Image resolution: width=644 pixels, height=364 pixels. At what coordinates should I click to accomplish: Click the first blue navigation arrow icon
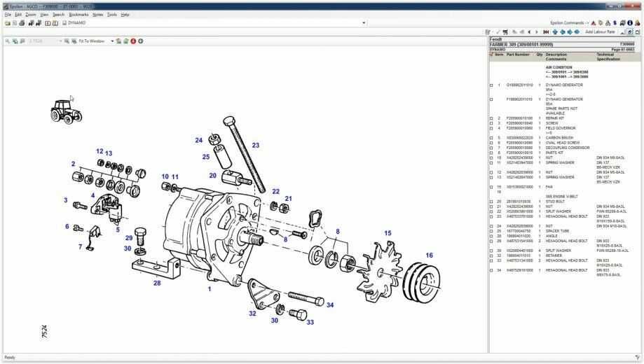(555, 31)
